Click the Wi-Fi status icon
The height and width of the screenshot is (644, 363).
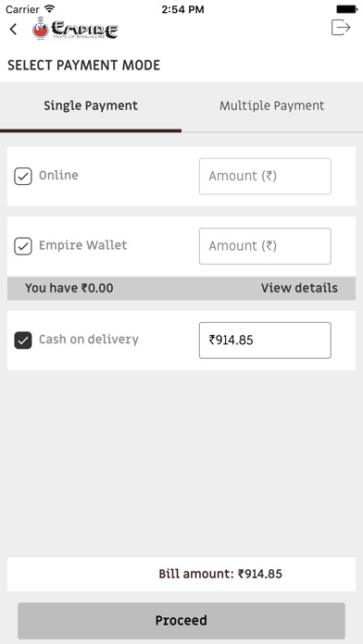[x=50, y=8]
